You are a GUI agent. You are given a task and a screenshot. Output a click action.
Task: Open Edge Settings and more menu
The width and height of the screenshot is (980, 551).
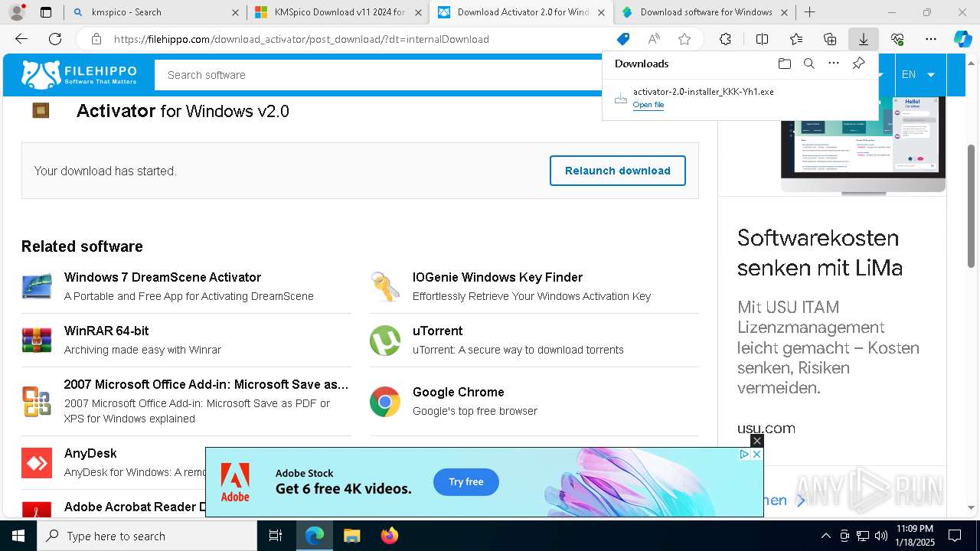point(931,39)
